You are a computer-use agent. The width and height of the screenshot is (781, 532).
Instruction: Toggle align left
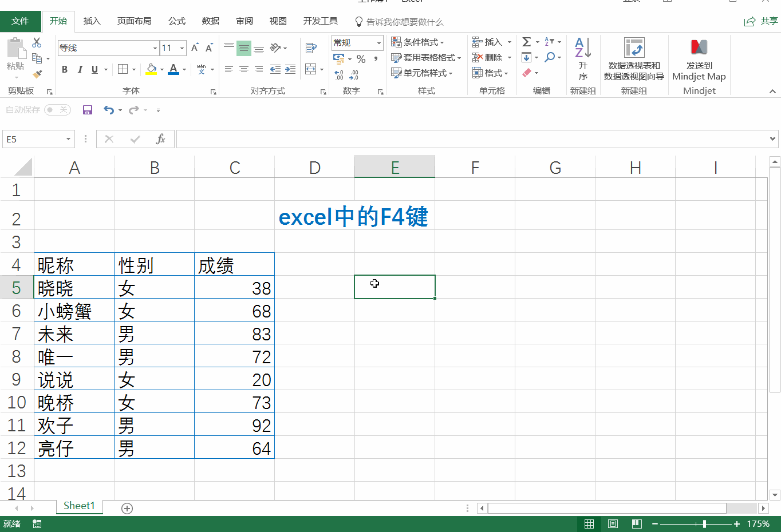click(229, 69)
